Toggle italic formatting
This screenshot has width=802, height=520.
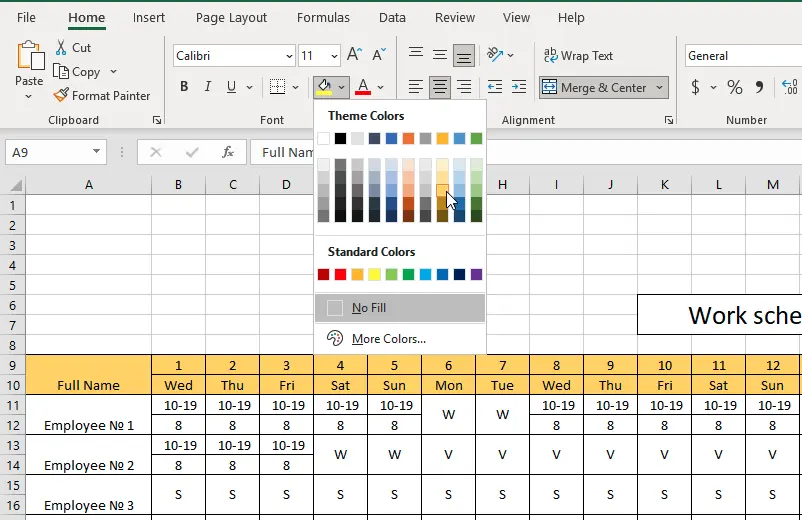209,87
